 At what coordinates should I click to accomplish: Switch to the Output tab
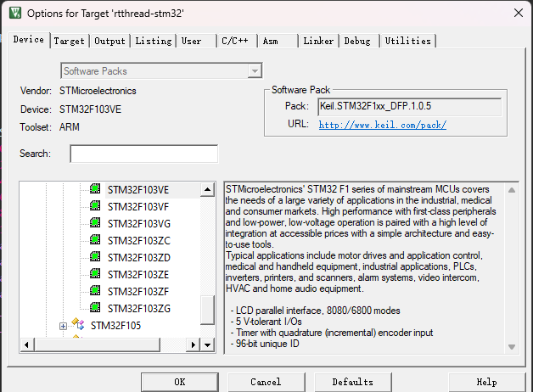pyautogui.click(x=109, y=41)
